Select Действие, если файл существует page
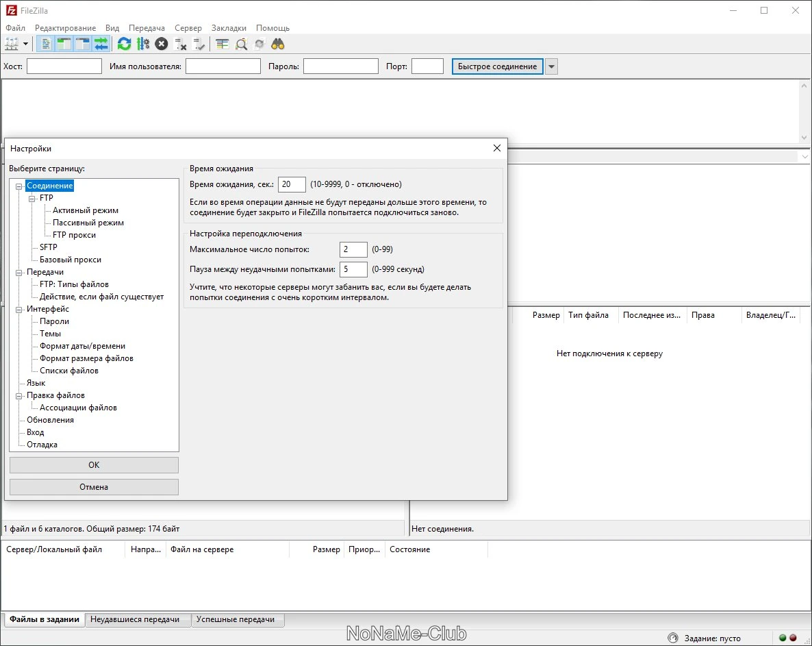The width and height of the screenshot is (812, 646). tap(101, 297)
